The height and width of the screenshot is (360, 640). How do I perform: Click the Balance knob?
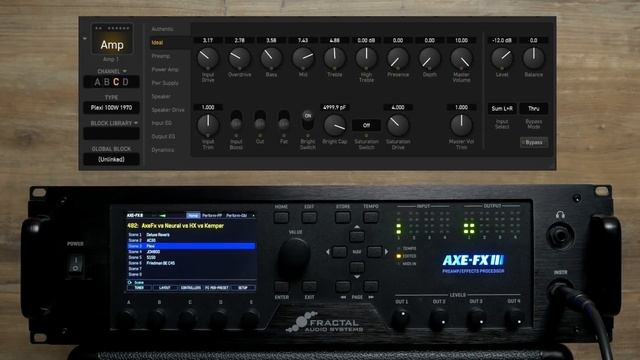[x=533, y=58]
